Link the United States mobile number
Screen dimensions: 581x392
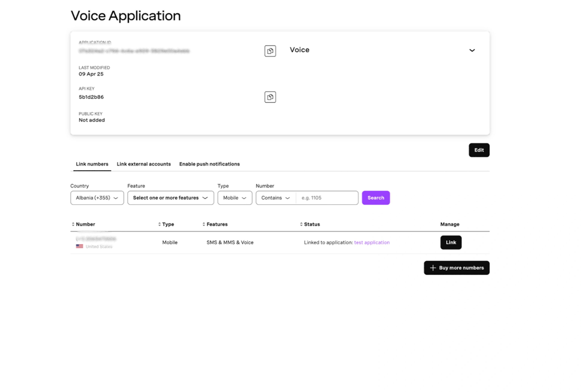coord(451,242)
